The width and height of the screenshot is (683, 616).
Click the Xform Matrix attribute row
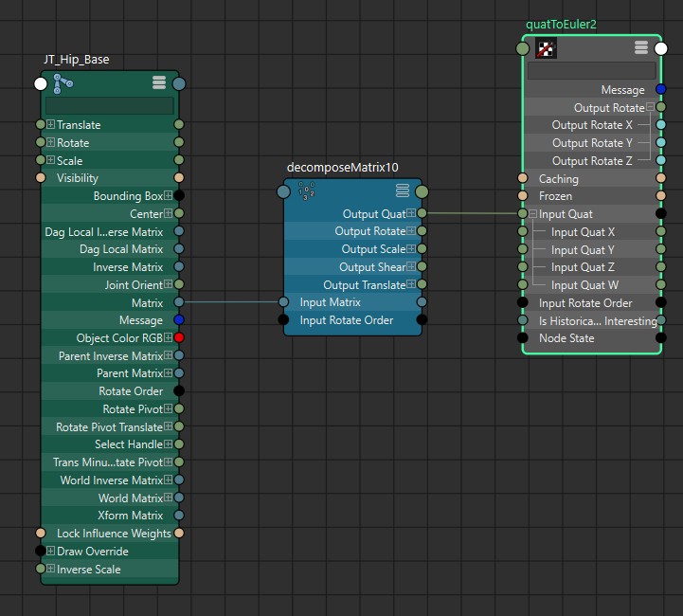(x=110, y=516)
